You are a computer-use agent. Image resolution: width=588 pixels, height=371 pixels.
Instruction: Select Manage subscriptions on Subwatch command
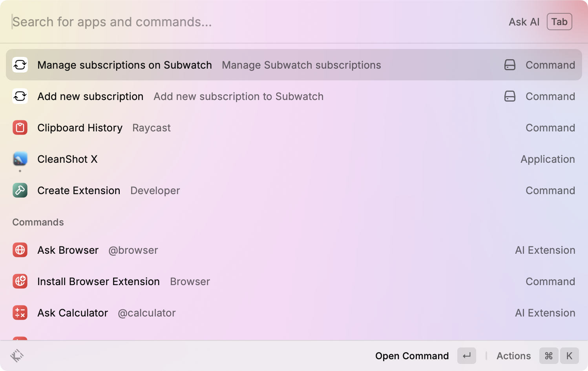(x=124, y=65)
